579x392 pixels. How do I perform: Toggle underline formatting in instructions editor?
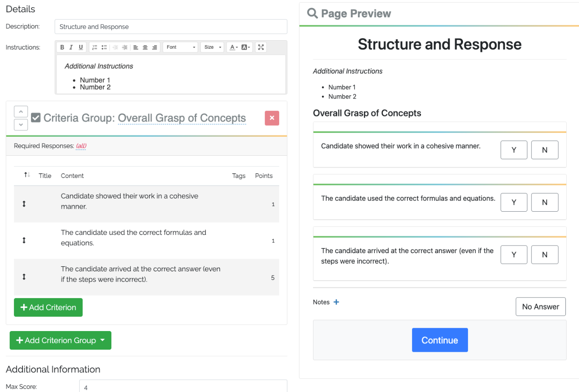[x=81, y=47]
